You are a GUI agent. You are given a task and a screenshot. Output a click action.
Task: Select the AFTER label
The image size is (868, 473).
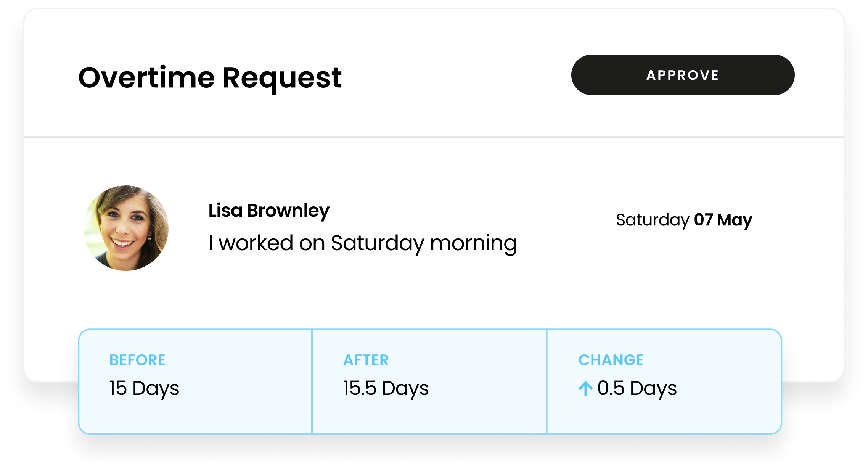(x=366, y=359)
